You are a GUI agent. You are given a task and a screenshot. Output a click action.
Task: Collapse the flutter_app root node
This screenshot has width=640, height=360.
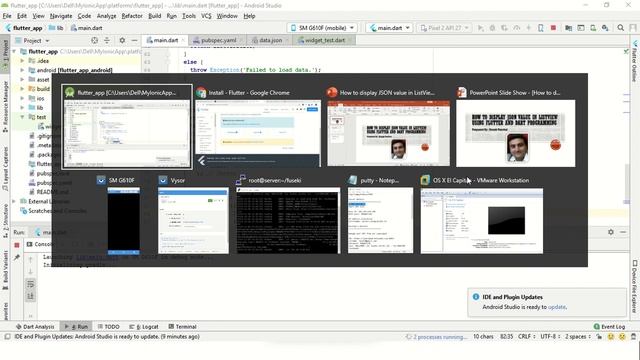pyautogui.click(x=15, y=51)
